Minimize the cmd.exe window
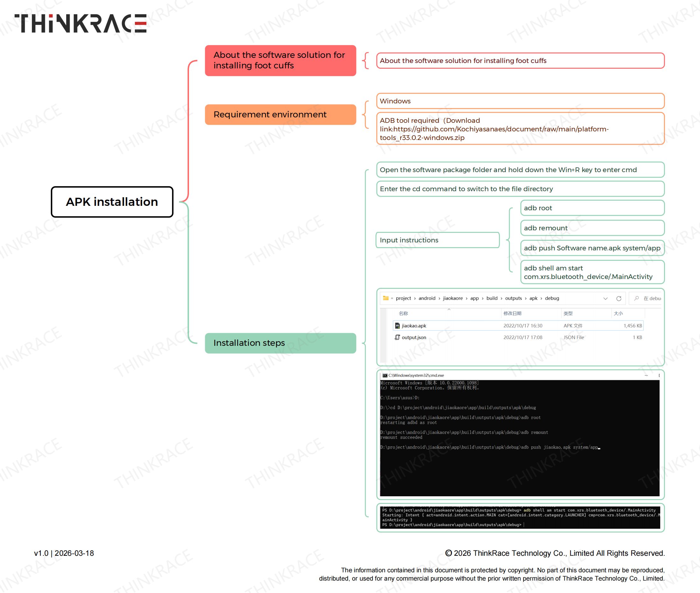Viewport: 700px width, 593px height. 646,375
